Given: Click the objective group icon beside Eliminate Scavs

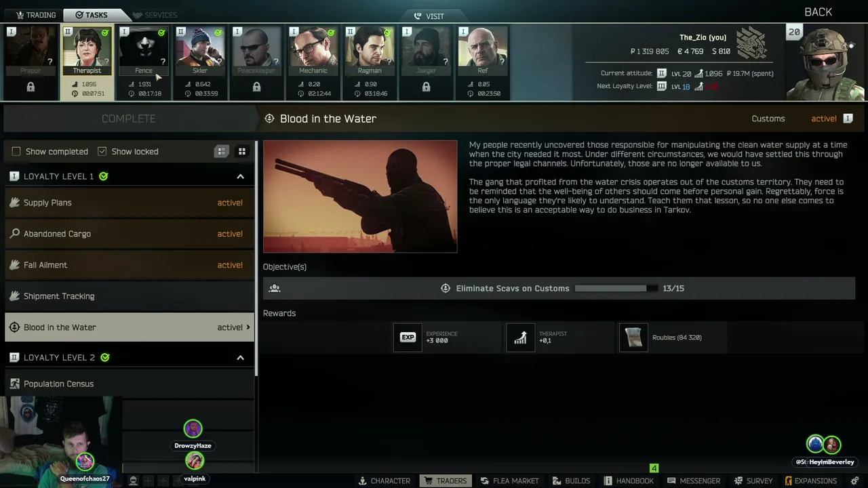Looking at the screenshot, I should tap(275, 288).
